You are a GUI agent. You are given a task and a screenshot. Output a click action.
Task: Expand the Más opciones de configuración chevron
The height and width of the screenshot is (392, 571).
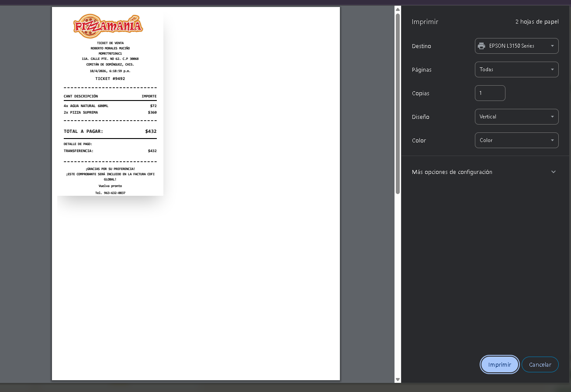click(553, 172)
